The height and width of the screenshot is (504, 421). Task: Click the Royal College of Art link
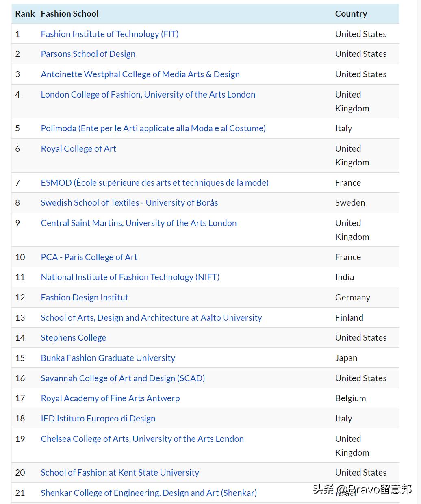coord(78,149)
